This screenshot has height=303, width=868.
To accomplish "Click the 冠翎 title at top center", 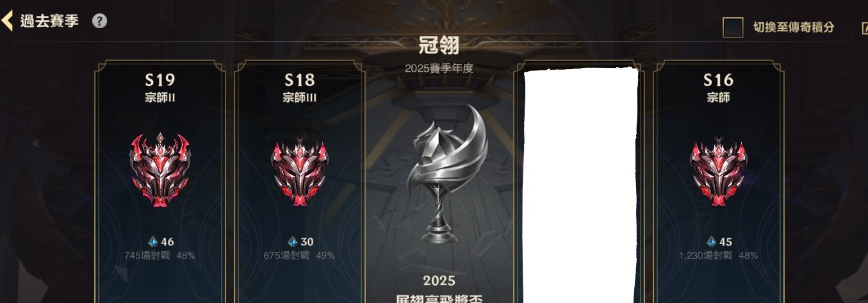I will 439,45.
